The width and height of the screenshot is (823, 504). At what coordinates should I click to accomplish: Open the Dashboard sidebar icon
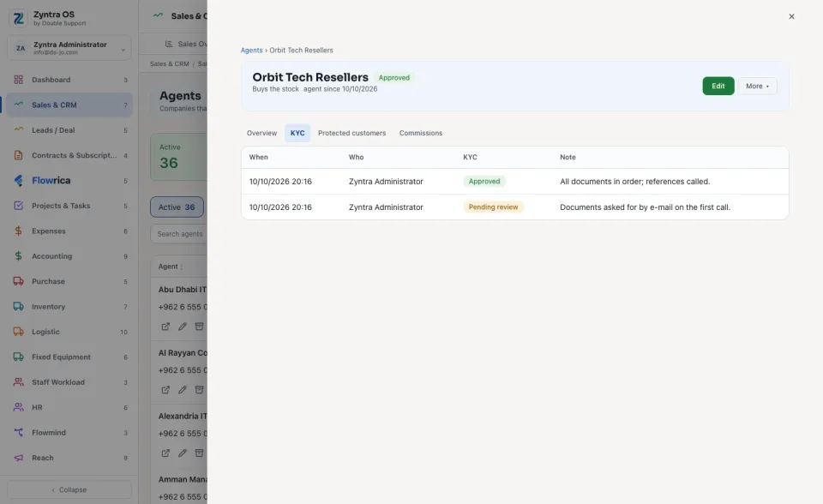pyautogui.click(x=18, y=80)
